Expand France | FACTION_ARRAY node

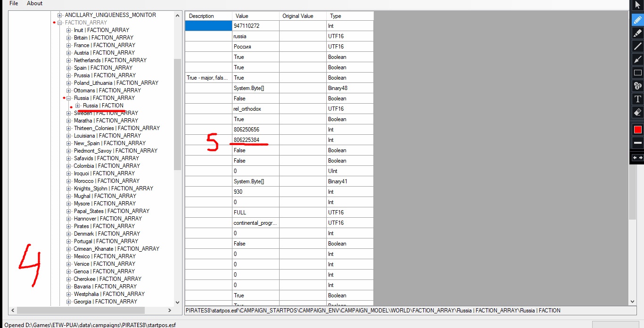(x=69, y=45)
